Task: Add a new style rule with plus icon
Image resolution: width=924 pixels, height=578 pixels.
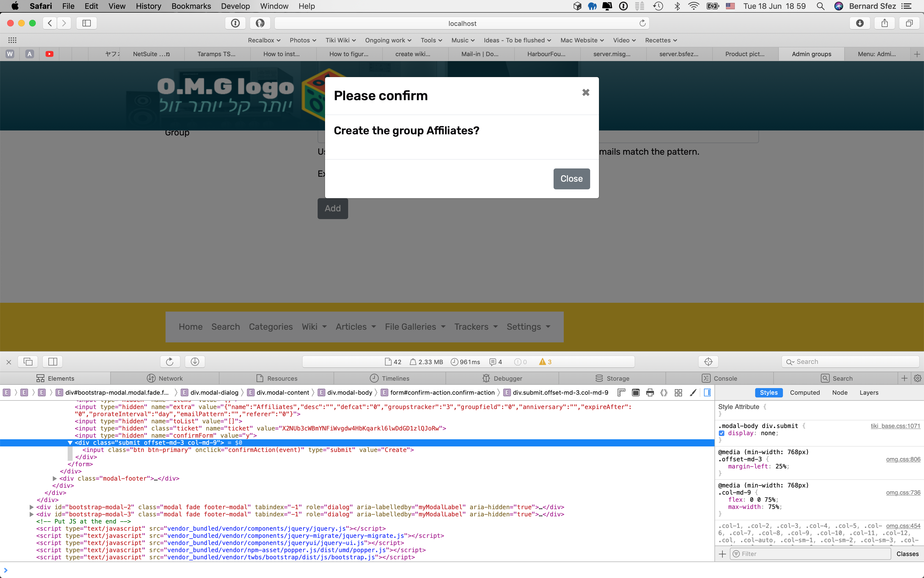Action: pyautogui.click(x=722, y=554)
